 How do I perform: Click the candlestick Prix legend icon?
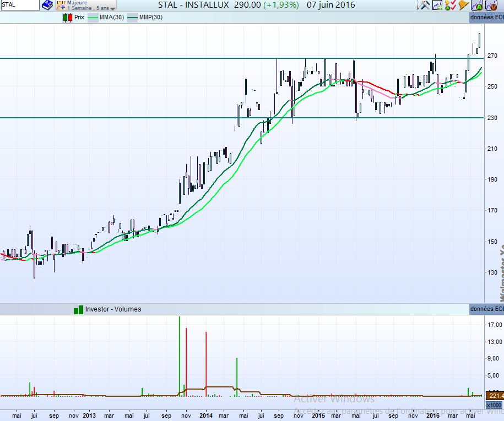click(68, 18)
